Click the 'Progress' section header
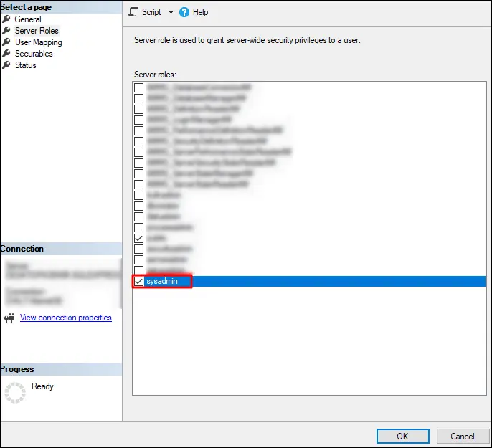 coord(17,369)
